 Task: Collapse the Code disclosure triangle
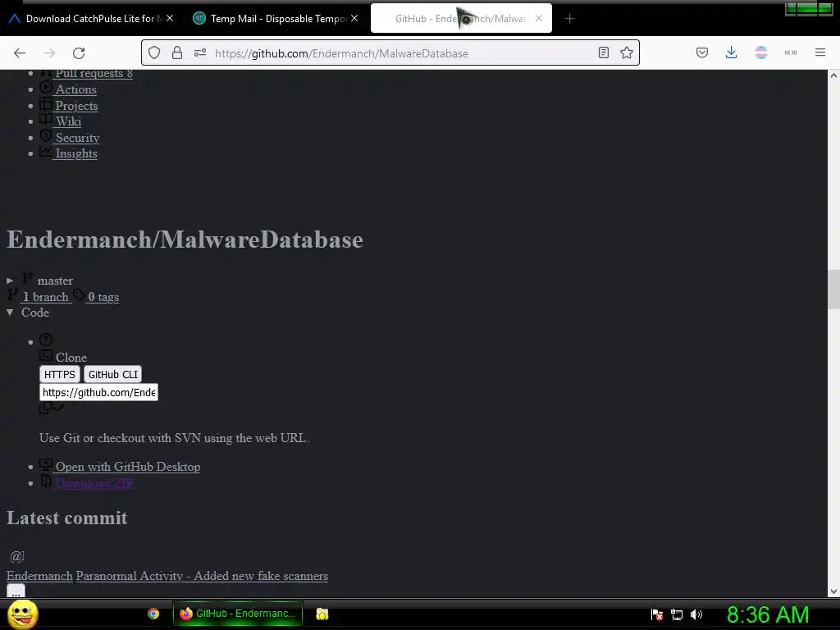[10, 313]
